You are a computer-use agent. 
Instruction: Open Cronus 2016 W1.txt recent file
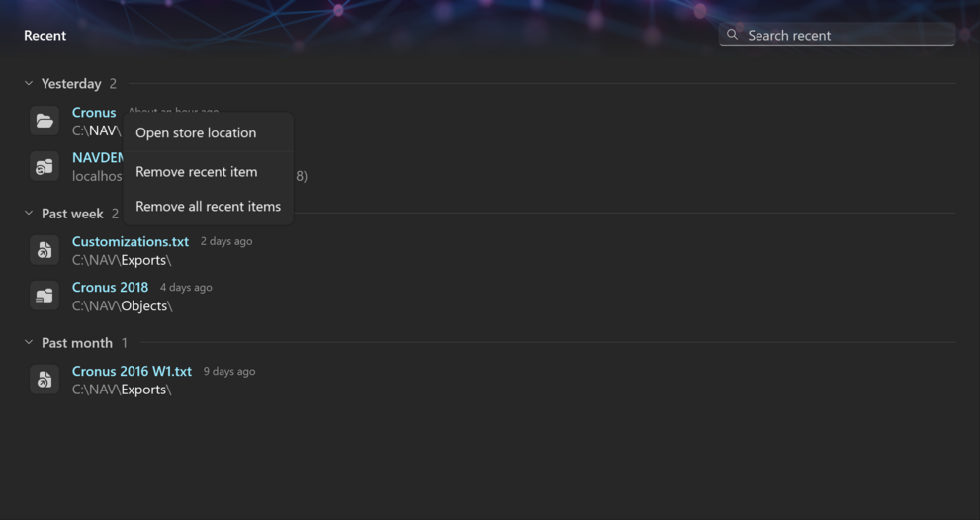[132, 372]
